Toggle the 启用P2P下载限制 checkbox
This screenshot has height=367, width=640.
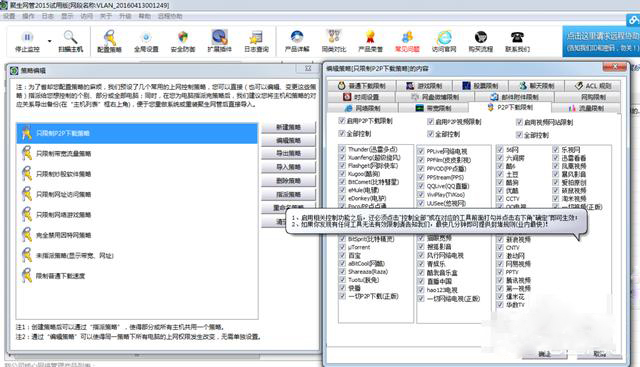pos(342,121)
